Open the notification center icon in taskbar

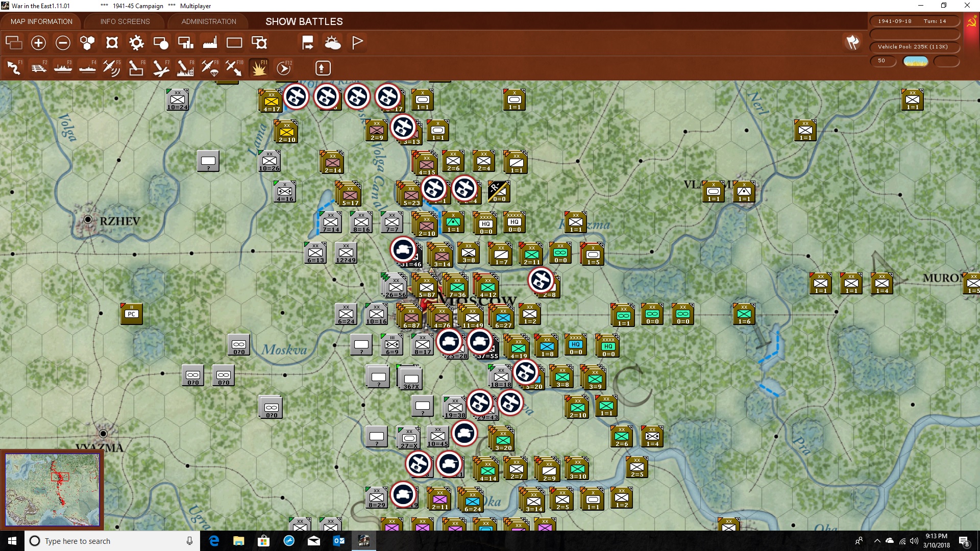[x=964, y=541]
